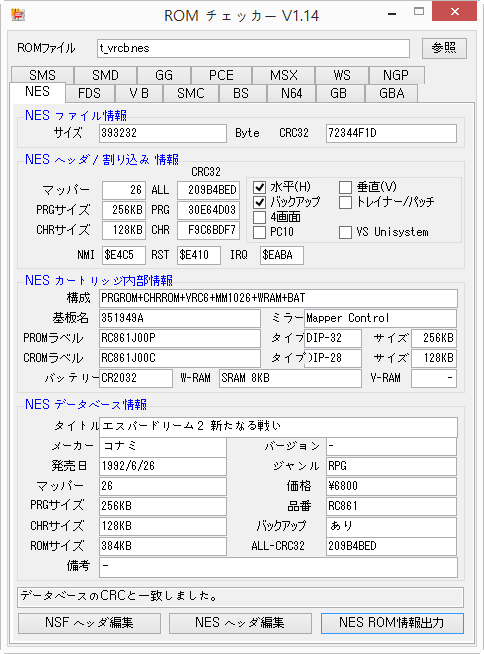Click the file CRC32 field 72344F1D
Image resolution: width=484 pixels, height=654 pixels.
pyautogui.click(x=391, y=133)
